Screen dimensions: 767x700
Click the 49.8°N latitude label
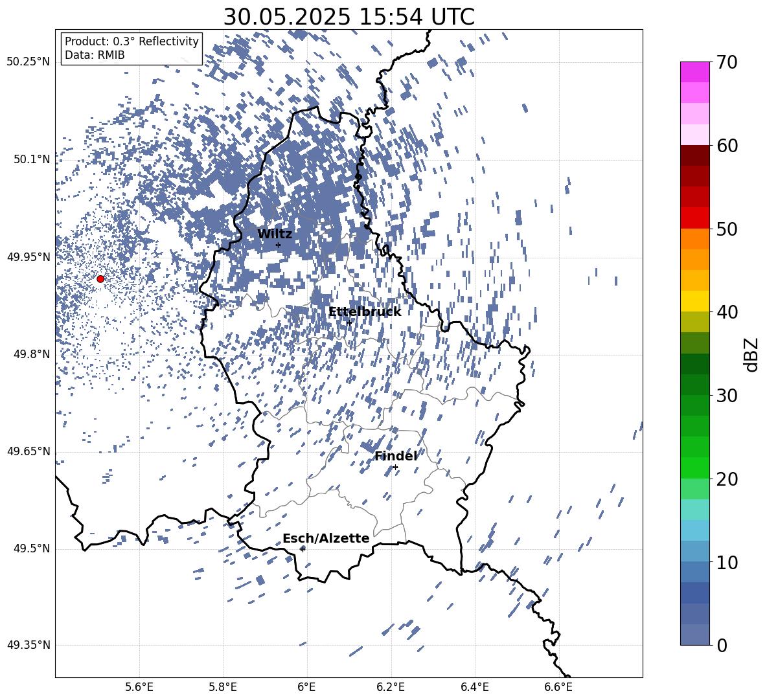click(31, 354)
